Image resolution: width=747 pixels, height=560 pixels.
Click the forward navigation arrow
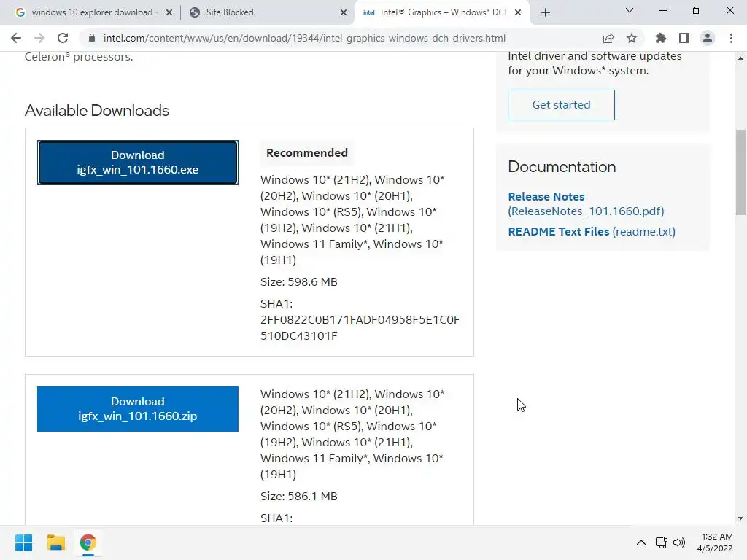[39, 38]
